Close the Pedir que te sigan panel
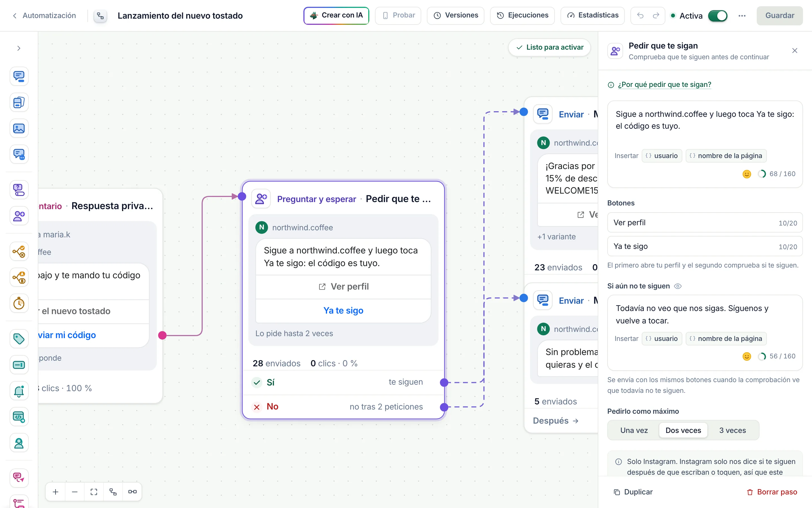This screenshot has width=812, height=508. click(x=795, y=51)
